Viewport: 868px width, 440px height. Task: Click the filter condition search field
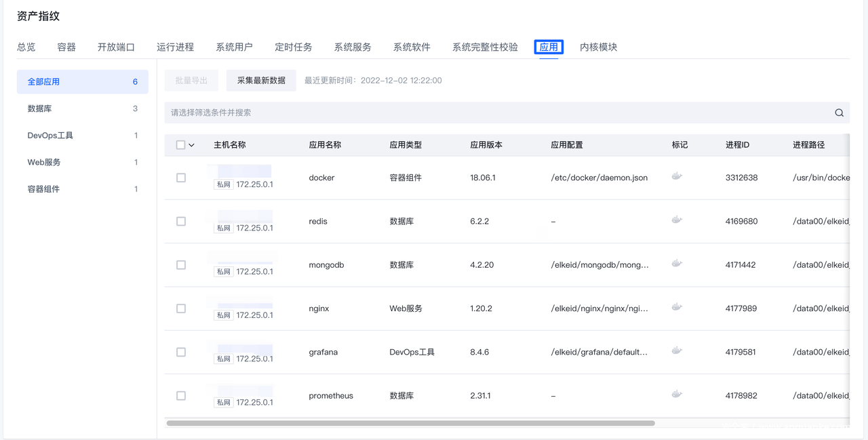pos(495,113)
